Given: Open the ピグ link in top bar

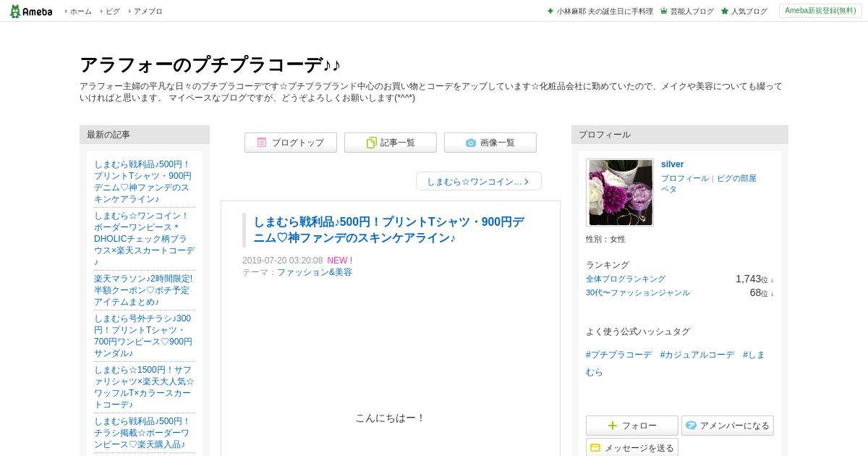Looking at the screenshot, I should pos(113,12).
